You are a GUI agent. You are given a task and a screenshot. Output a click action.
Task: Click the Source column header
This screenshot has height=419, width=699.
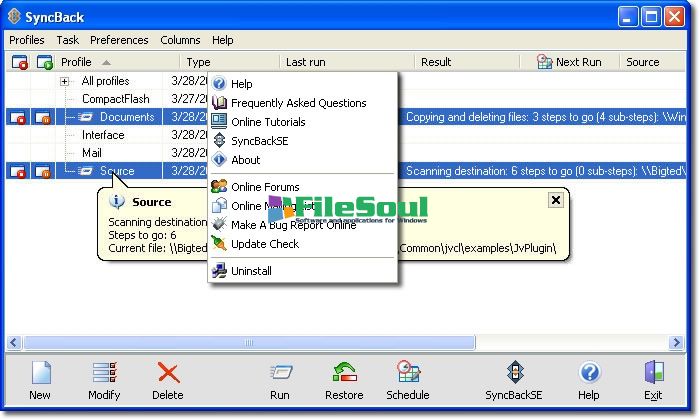click(x=652, y=62)
